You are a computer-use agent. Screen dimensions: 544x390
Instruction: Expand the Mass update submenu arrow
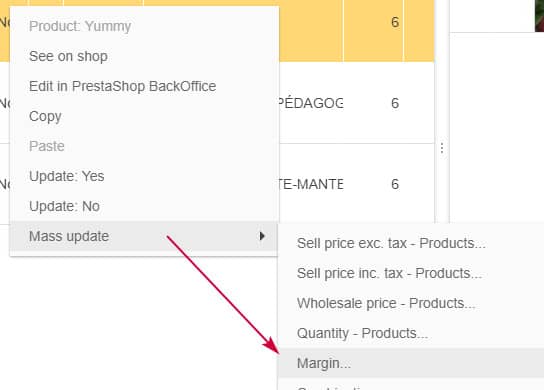262,236
